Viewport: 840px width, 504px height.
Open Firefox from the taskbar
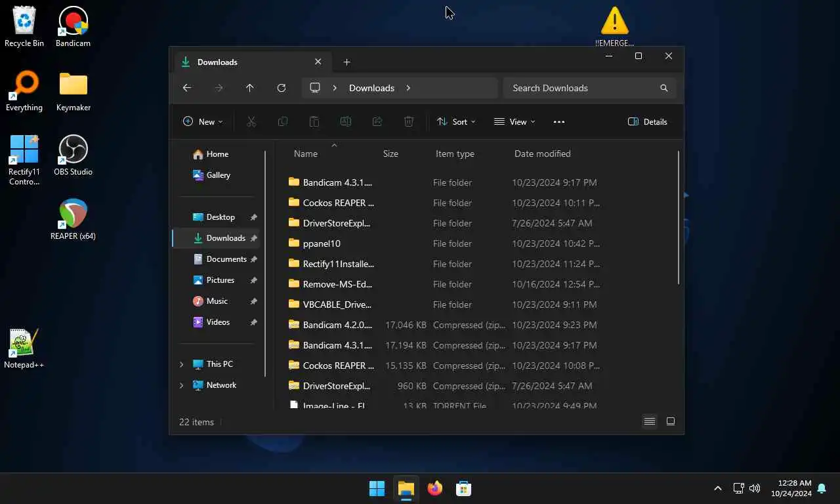pos(434,488)
